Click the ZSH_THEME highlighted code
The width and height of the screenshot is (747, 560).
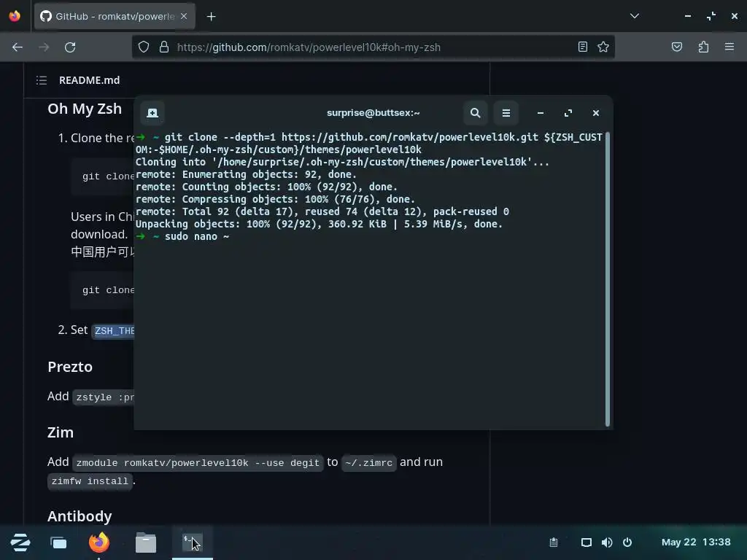tap(114, 330)
